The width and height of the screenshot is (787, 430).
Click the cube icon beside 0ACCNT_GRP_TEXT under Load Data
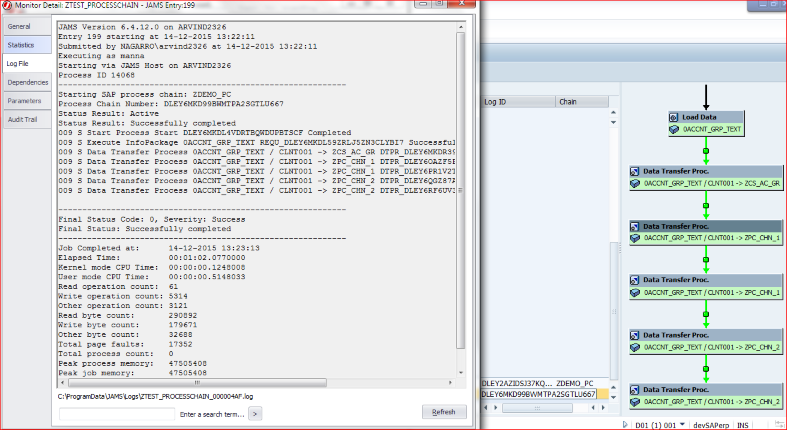pyautogui.click(x=674, y=129)
